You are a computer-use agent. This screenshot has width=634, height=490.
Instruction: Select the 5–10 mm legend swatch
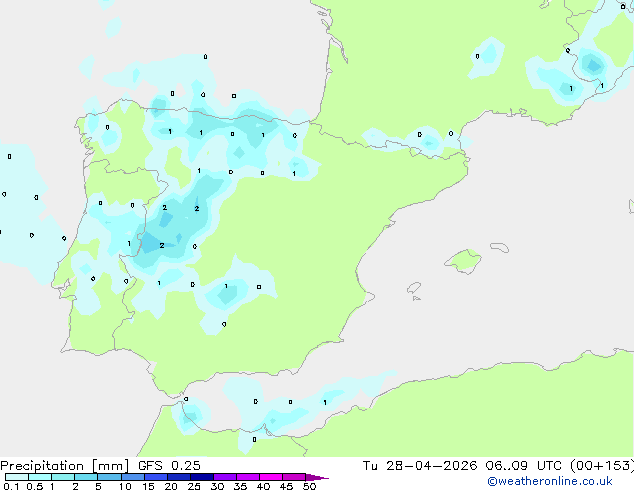[109, 477]
